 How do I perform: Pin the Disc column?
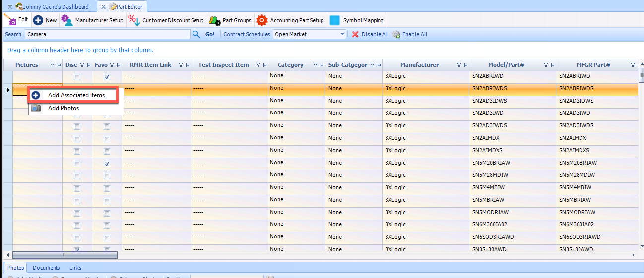click(88, 65)
